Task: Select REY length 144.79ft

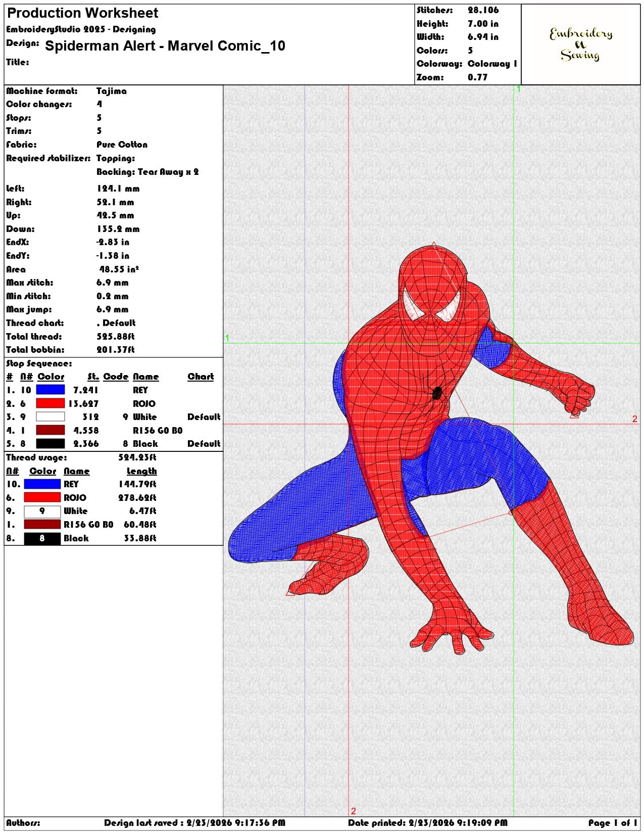Action: [x=137, y=484]
